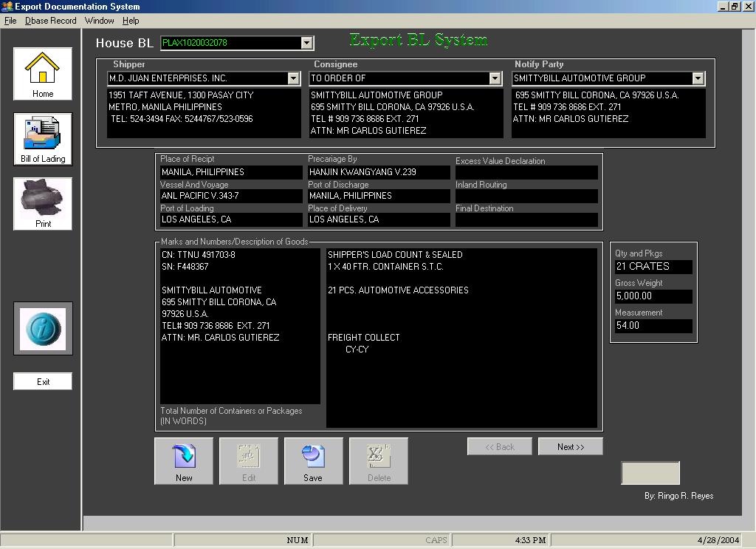Click the Next >> button
Screen dimensions: 756x549
[x=571, y=447]
